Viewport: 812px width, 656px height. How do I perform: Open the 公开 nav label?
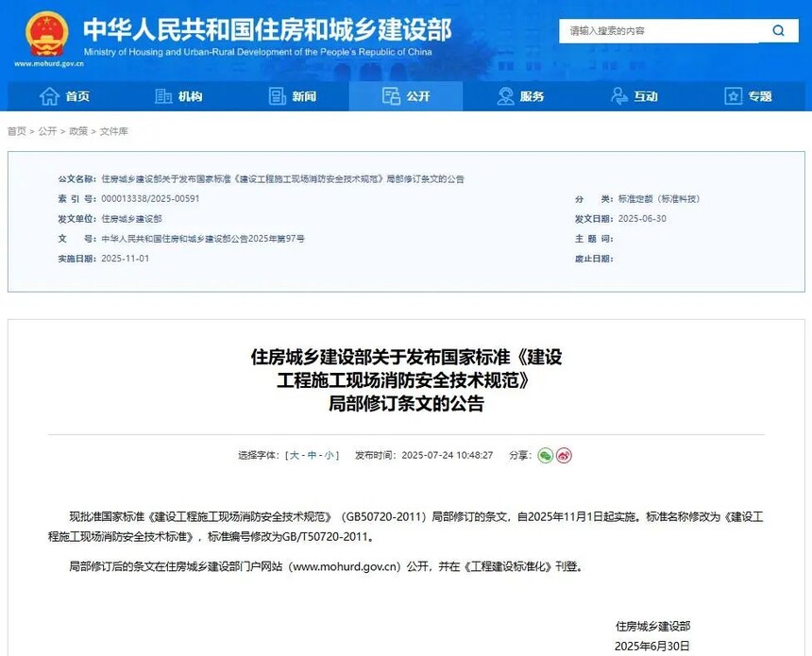pos(418,96)
